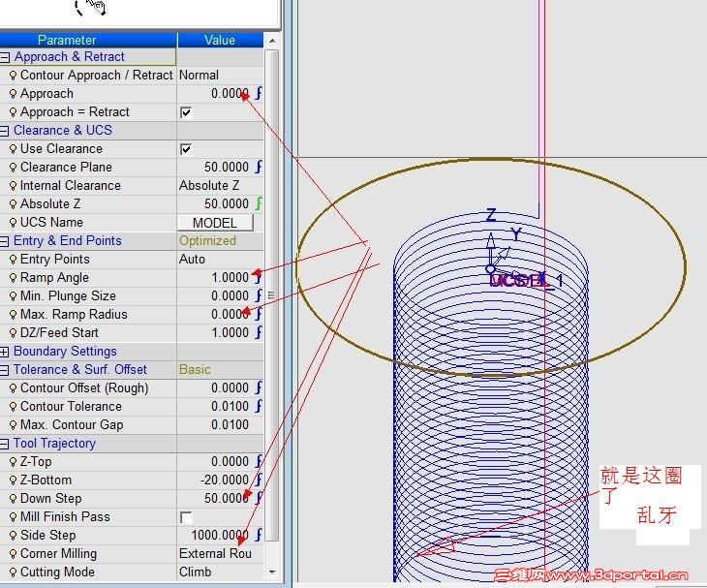Enable the Mill Finish Pass checkbox
707x588 pixels.
point(186,517)
